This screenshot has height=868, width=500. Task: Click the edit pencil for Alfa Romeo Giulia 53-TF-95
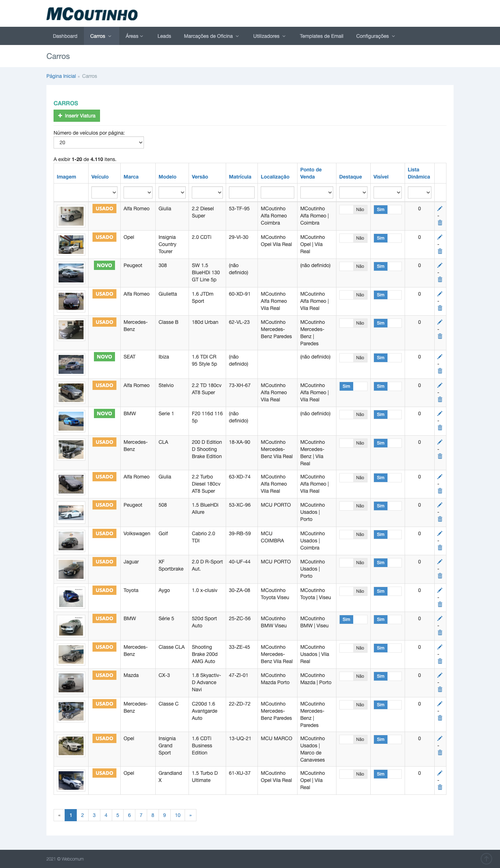point(440,209)
